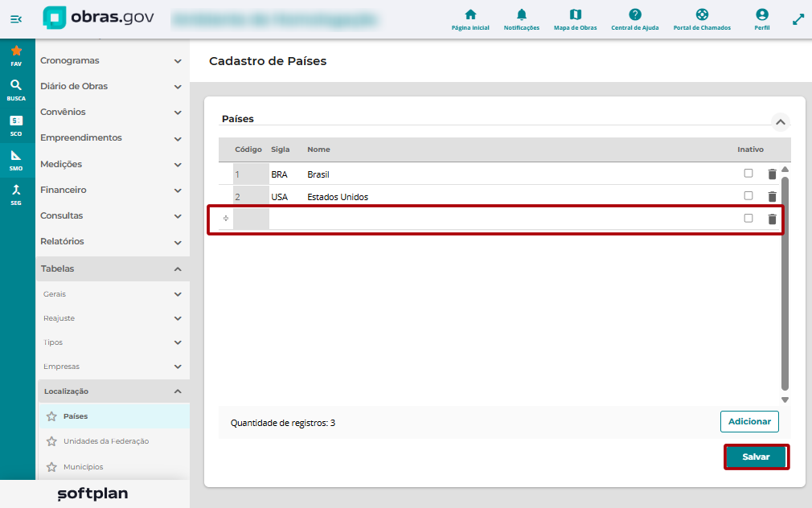Click the Sigla field of the empty row
Viewport: 812px width, 508px height.
[x=287, y=219]
